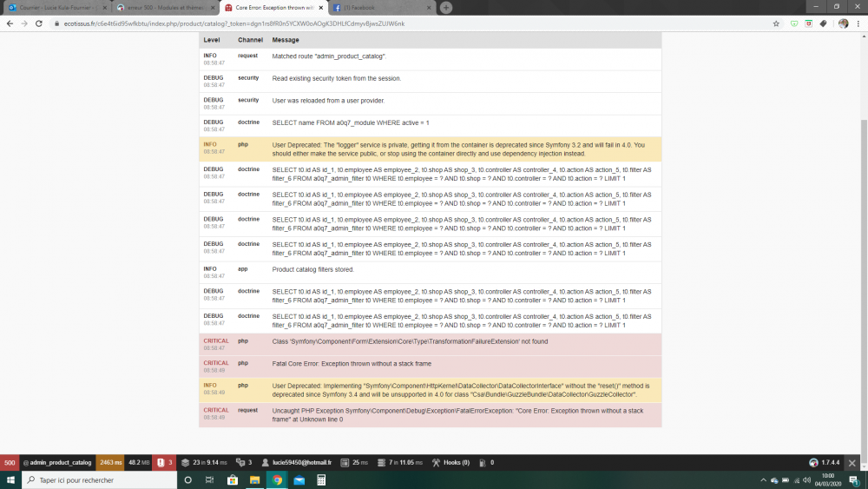Open the 48.2 MB memory panel
The width and height of the screenshot is (868, 489).
pos(139,462)
